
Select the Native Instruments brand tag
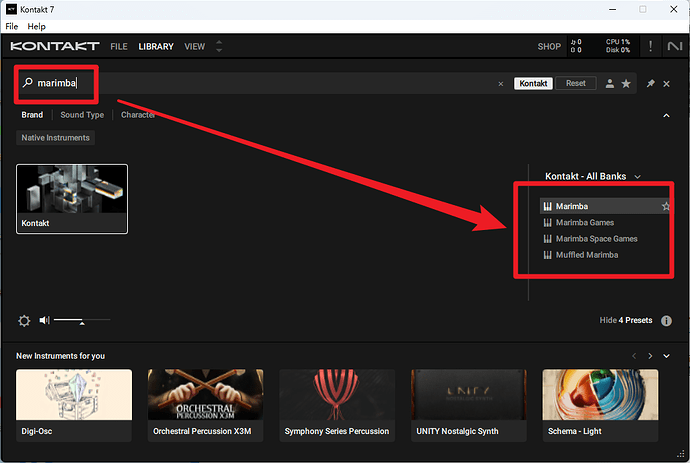[x=55, y=138]
